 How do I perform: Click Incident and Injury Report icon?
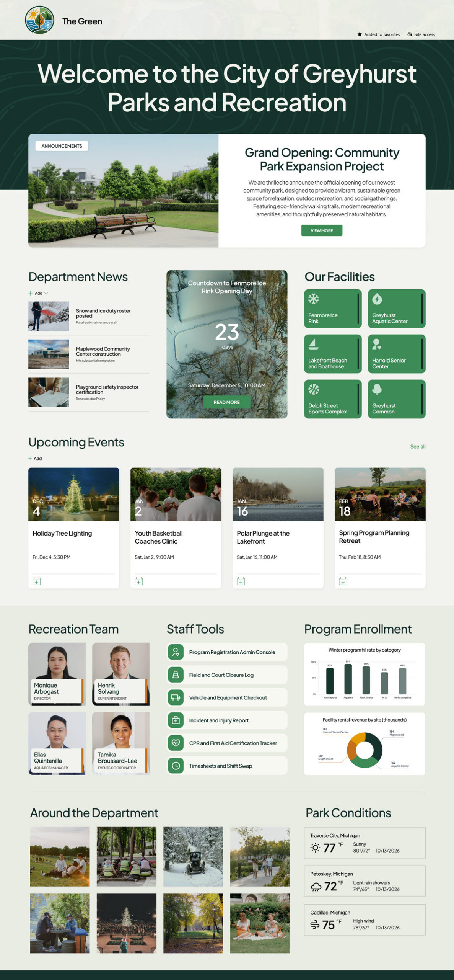pyautogui.click(x=176, y=720)
